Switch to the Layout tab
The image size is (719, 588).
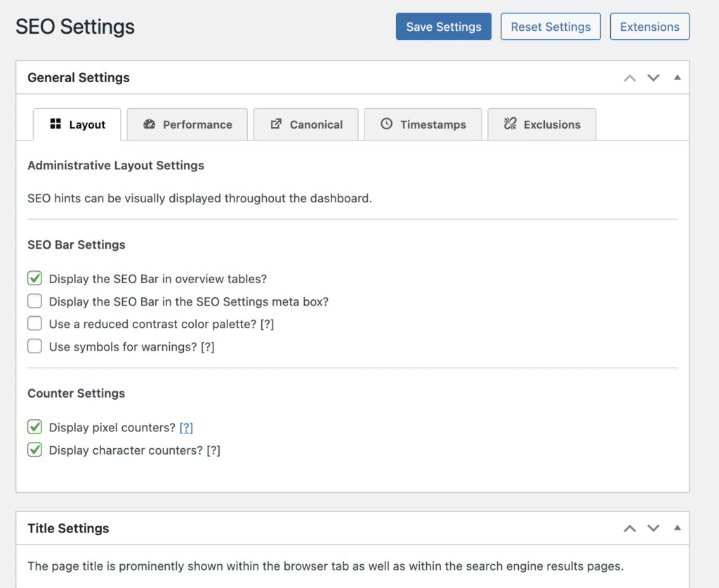point(77,124)
